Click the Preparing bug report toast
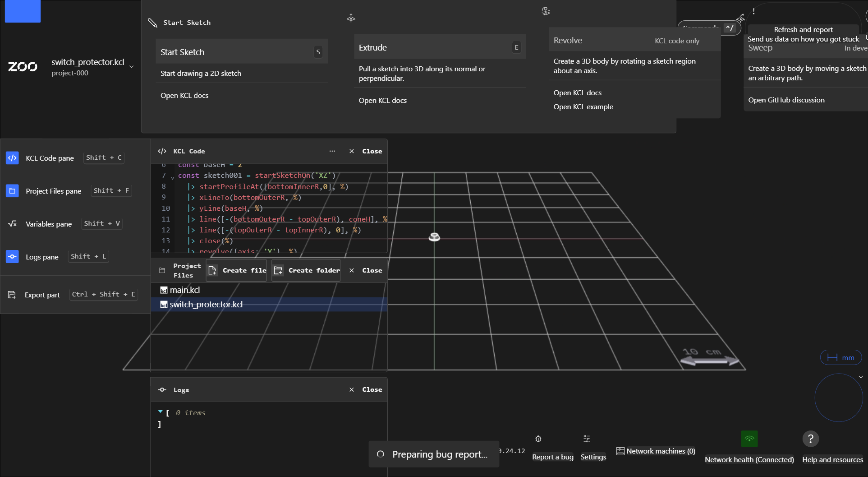The image size is (868, 477). [434, 454]
